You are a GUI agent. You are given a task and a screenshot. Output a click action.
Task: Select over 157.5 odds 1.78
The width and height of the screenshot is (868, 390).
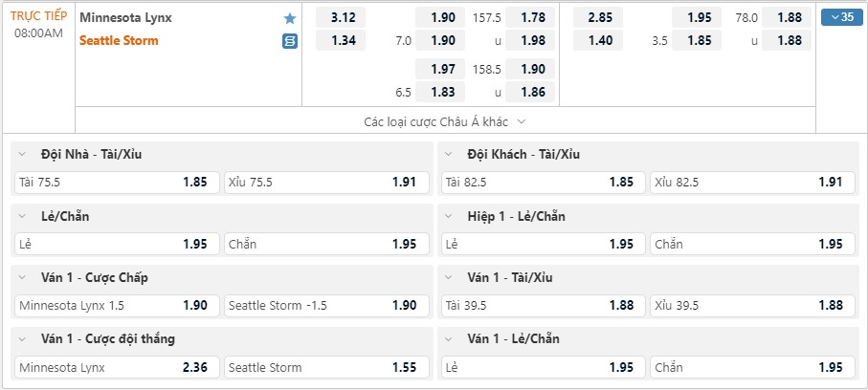click(530, 18)
